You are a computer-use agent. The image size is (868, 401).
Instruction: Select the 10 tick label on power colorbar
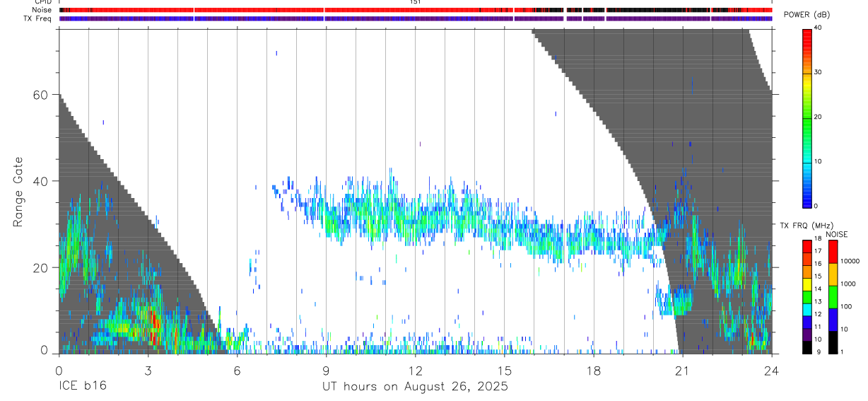[819, 161]
